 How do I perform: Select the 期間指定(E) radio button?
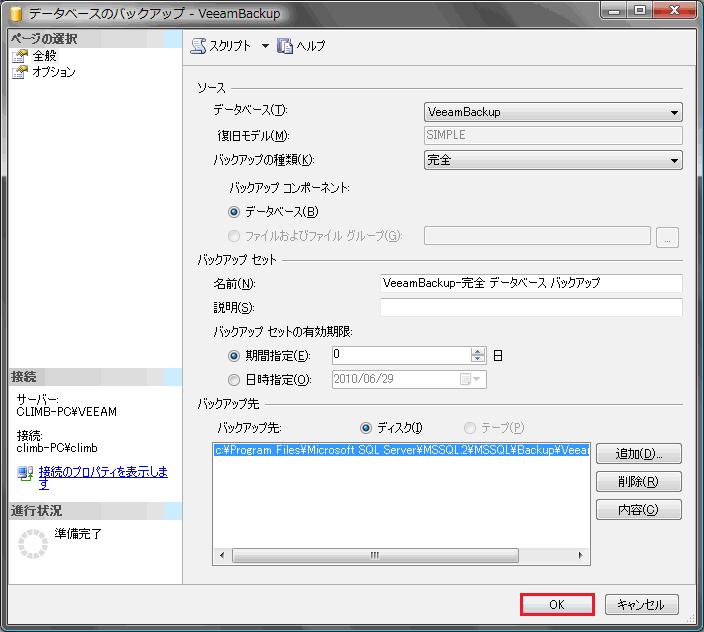234,356
